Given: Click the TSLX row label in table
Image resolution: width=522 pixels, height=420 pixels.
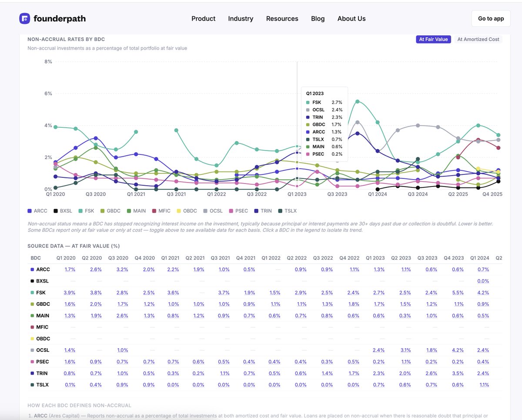Looking at the screenshot, I should 40,385.
